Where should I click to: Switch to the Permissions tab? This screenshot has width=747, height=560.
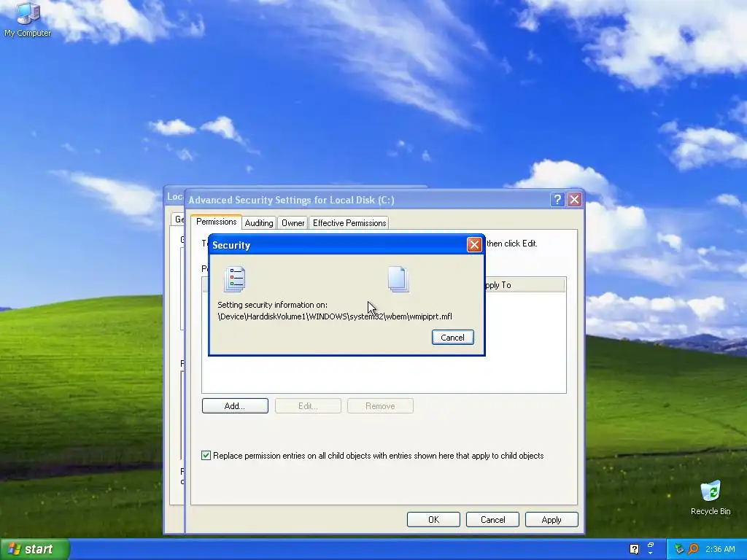216,222
